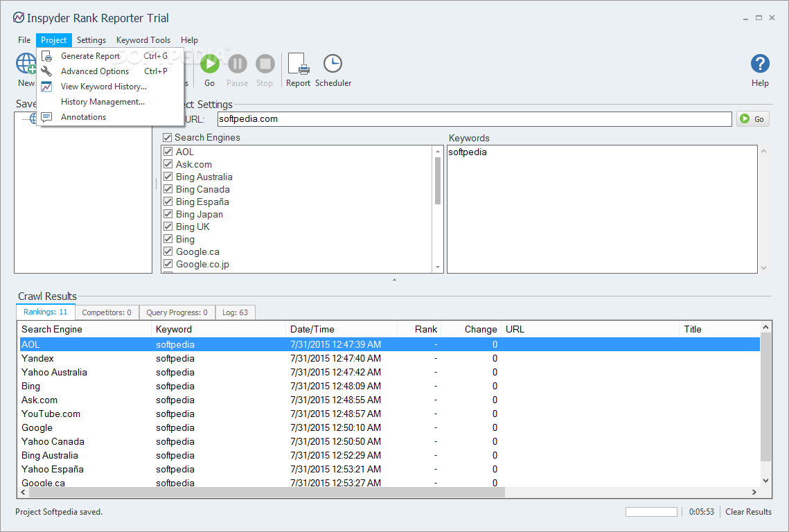Select the Yahoo Australia result row
789x532 pixels.
tap(389, 373)
